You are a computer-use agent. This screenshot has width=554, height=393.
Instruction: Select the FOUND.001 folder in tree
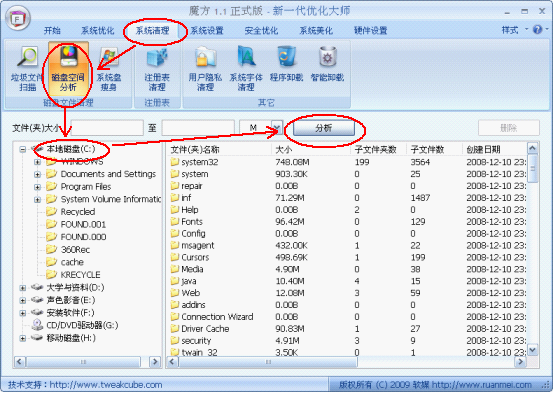[x=83, y=224]
